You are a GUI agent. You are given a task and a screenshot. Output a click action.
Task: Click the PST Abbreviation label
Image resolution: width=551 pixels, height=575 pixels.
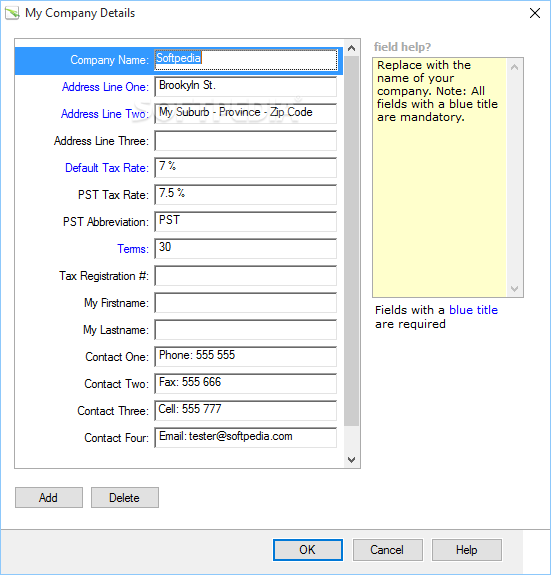pyautogui.click(x=106, y=222)
